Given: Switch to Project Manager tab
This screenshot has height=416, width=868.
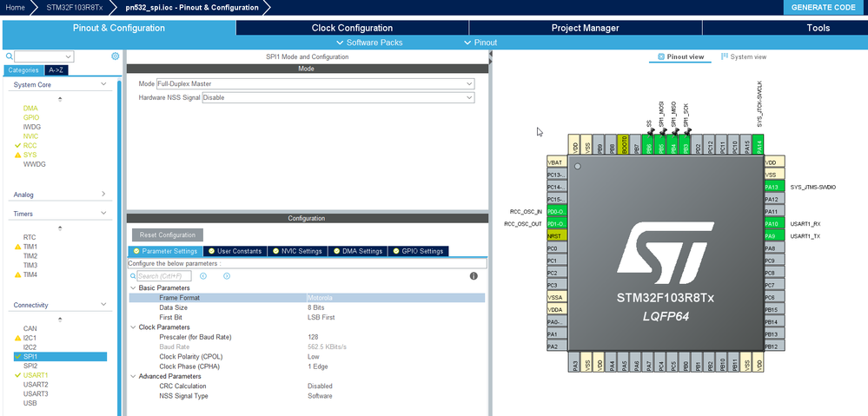Looking at the screenshot, I should (585, 28).
